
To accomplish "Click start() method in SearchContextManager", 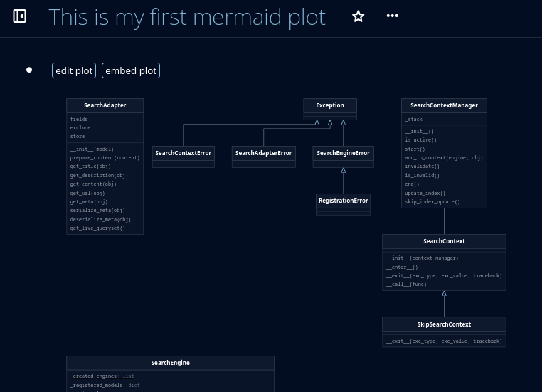I will [415, 149].
